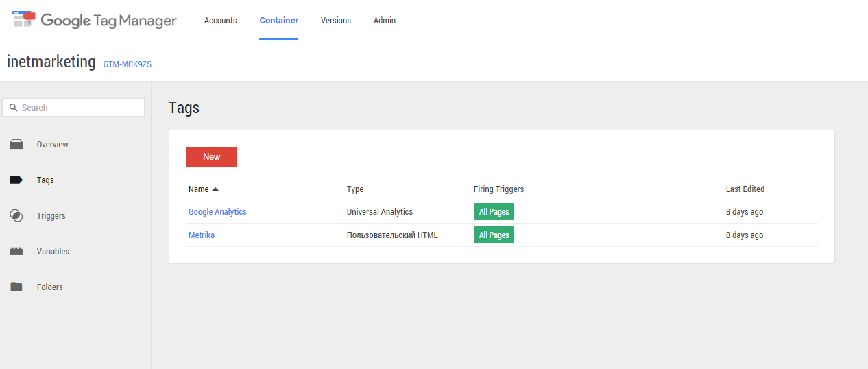Open the Google Analytics tag
This screenshot has height=369, width=868.
click(x=217, y=212)
